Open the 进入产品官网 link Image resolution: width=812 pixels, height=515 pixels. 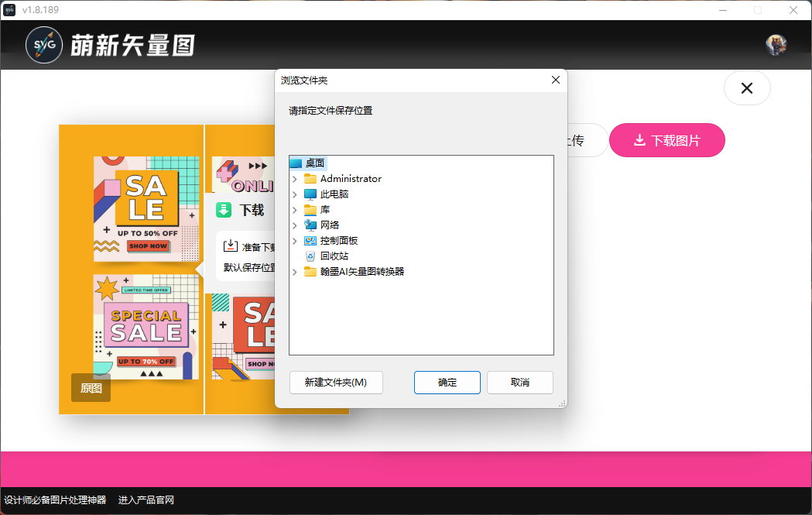[146, 500]
